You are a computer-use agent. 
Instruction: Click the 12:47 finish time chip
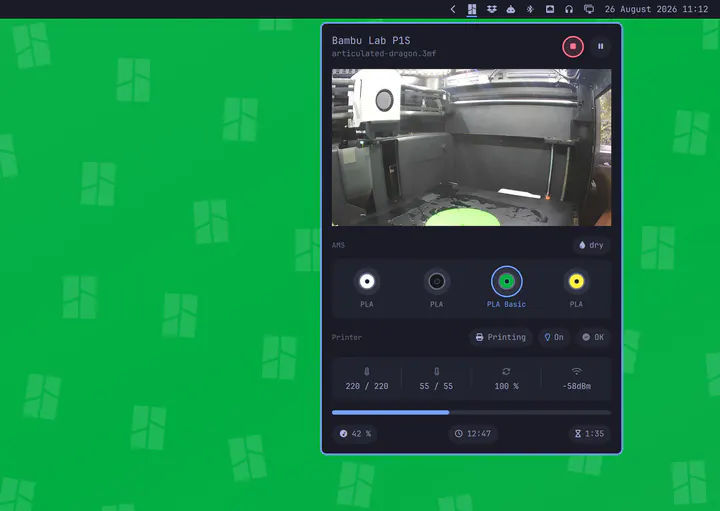click(472, 433)
